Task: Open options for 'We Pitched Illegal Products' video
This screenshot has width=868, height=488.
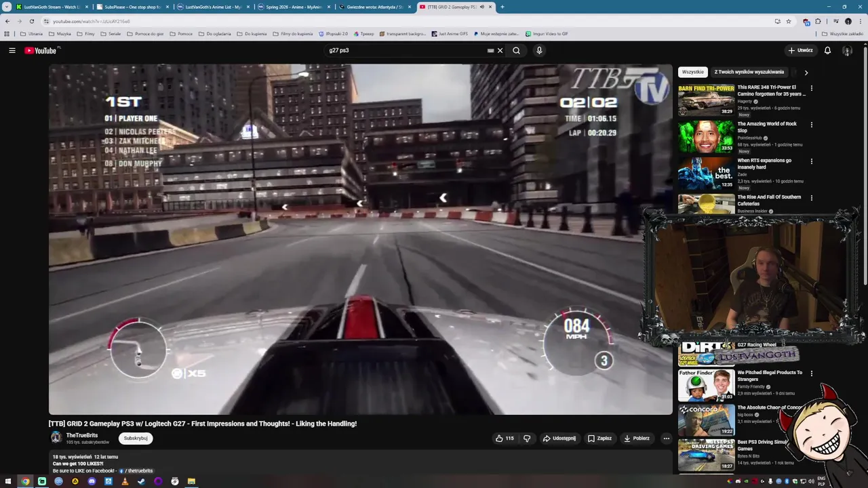Action: coord(811,373)
